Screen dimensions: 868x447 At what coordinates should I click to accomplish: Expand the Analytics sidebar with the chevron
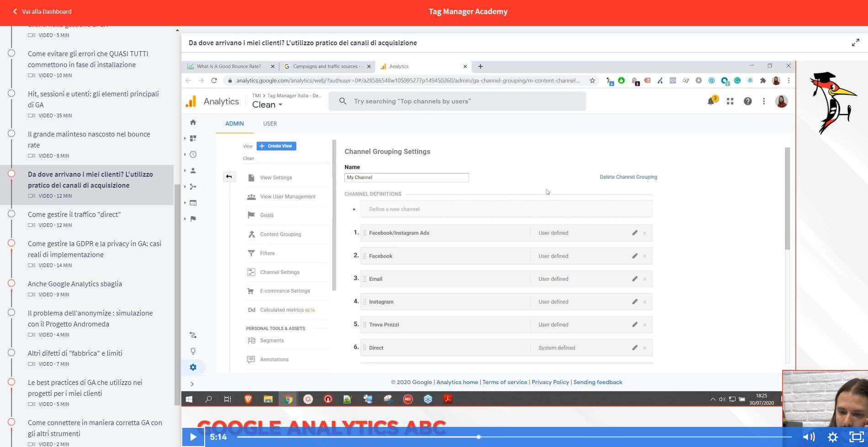click(192, 384)
